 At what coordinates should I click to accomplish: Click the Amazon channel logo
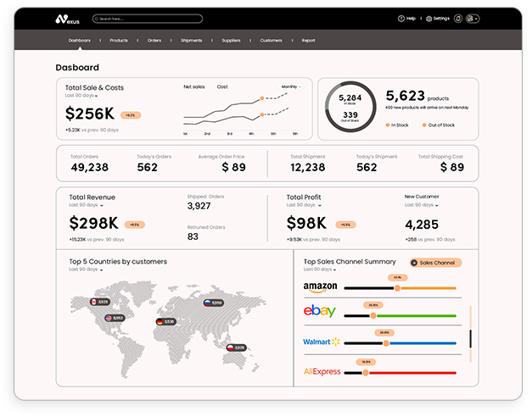pyautogui.click(x=320, y=287)
